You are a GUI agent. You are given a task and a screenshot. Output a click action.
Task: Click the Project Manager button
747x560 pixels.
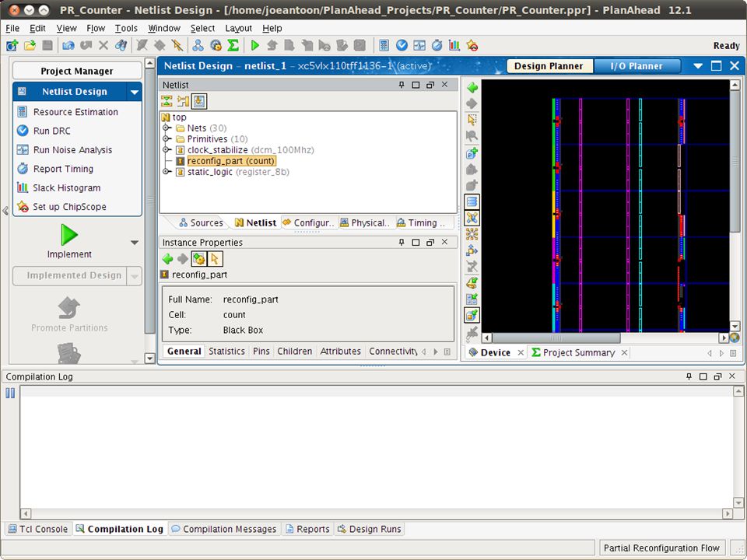coord(77,71)
